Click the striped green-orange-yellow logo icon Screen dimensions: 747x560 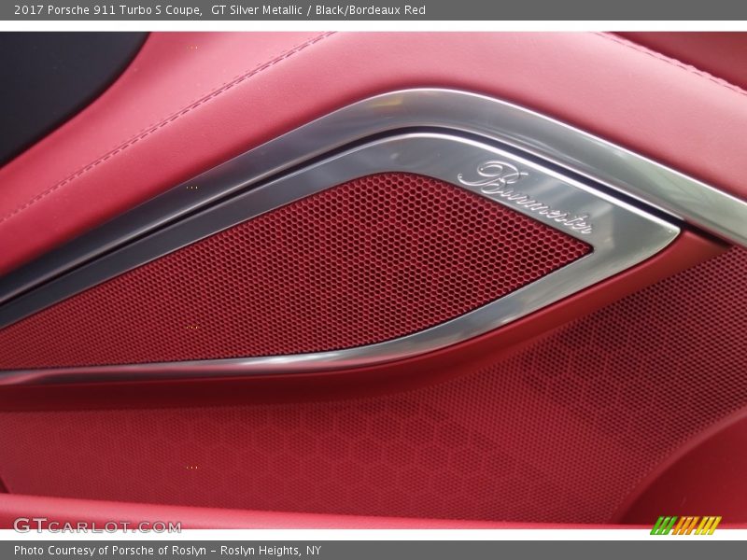pos(685,525)
